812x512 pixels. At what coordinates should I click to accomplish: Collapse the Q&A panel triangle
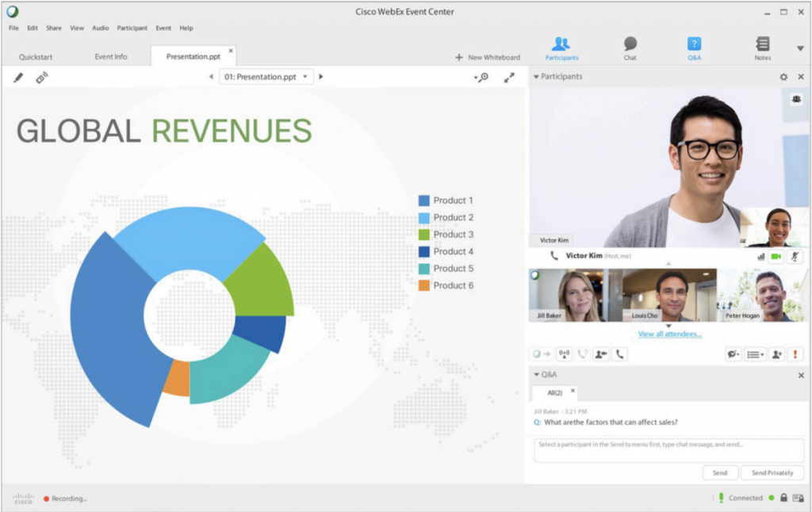pyautogui.click(x=537, y=374)
